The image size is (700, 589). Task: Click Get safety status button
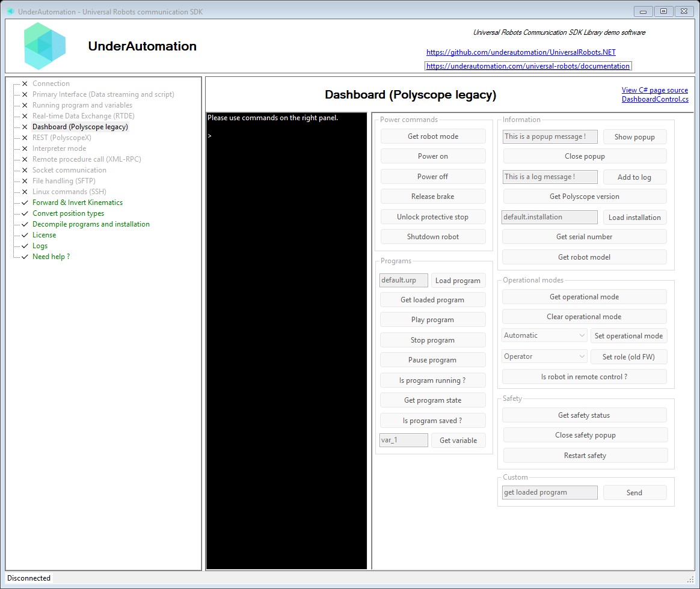click(x=585, y=415)
